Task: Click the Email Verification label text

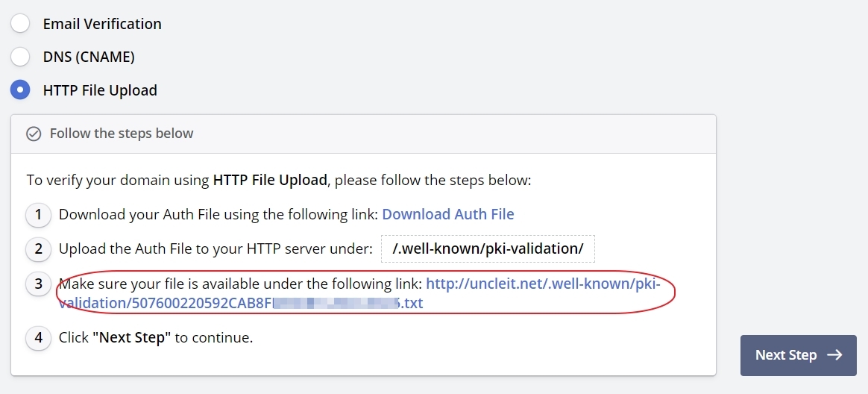Action: pyautogui.click(x=102, y=24)
